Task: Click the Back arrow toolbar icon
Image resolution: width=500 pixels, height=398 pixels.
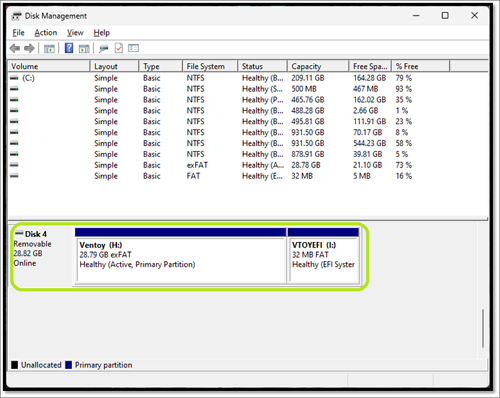Action: [x=14, y=49]
